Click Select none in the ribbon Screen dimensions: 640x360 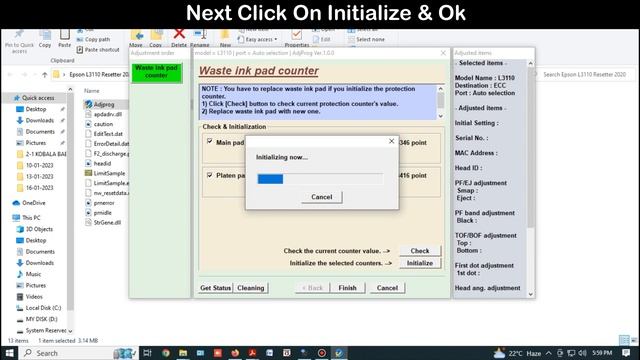(366, 40)
